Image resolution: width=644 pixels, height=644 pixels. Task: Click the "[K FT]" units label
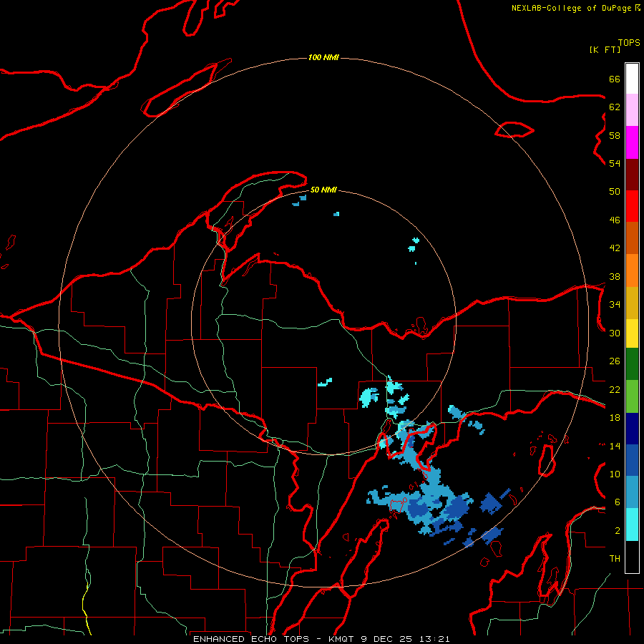pyautogui.click(x=605, y=49)
